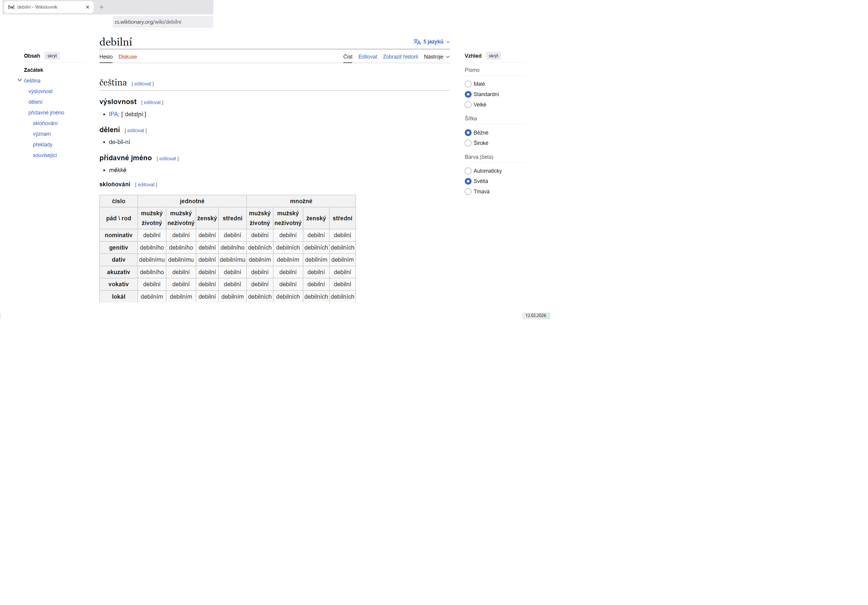The height and width of the screenshot is (605, 868).
Task: Select the Velké font size option
Action: point(468,105)
